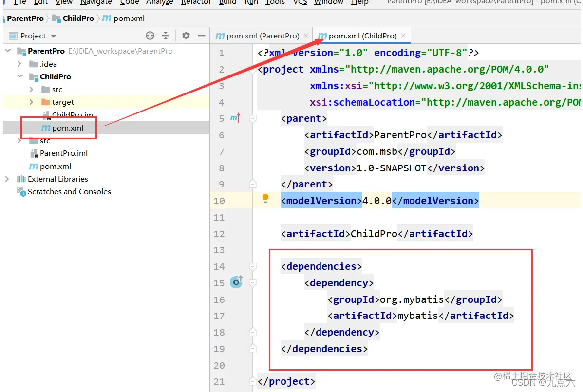The width and height of the screenshot is (583, 392).
Task: Open Project panel settings gear
Action: click(186, 36)
